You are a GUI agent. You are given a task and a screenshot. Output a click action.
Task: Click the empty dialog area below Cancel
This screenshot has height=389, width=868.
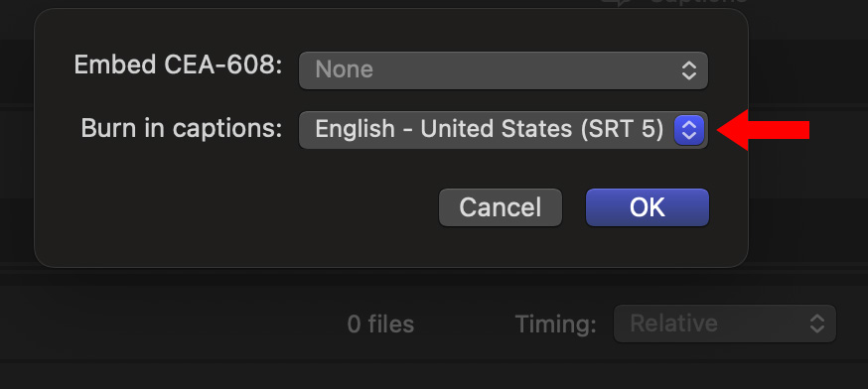click(501, 247)
